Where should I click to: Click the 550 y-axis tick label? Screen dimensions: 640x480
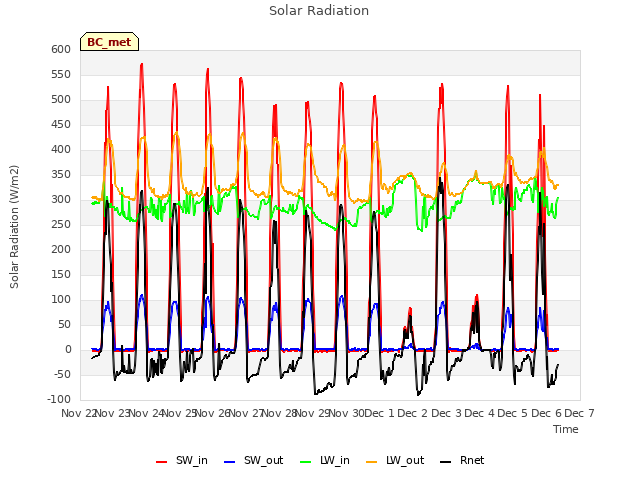click(61, 74)
